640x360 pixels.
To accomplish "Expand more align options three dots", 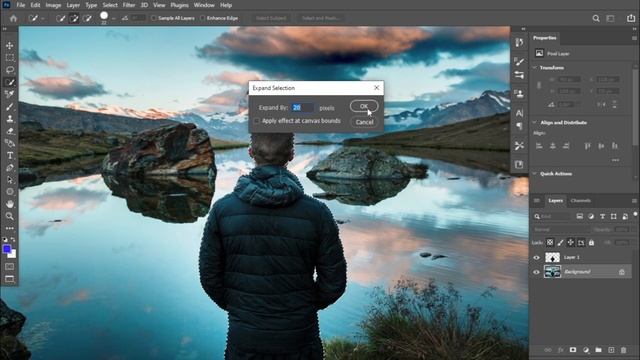I will coord(616,160).
